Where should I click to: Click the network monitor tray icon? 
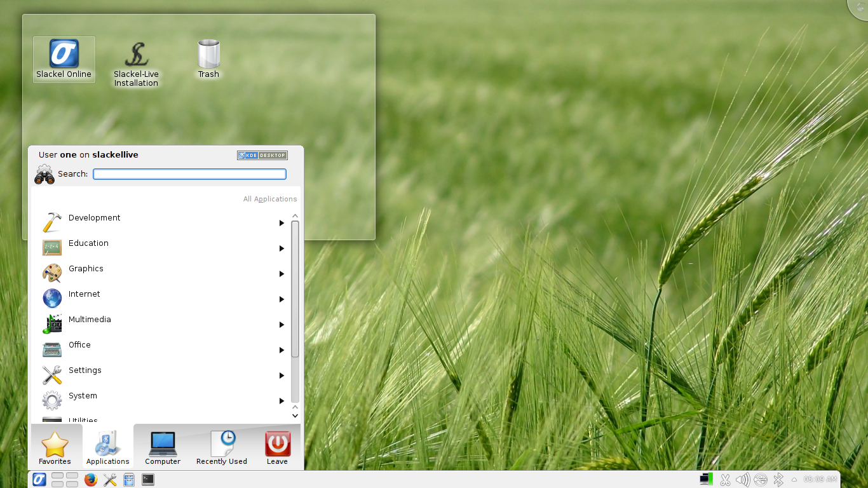[x=706, y=479]
